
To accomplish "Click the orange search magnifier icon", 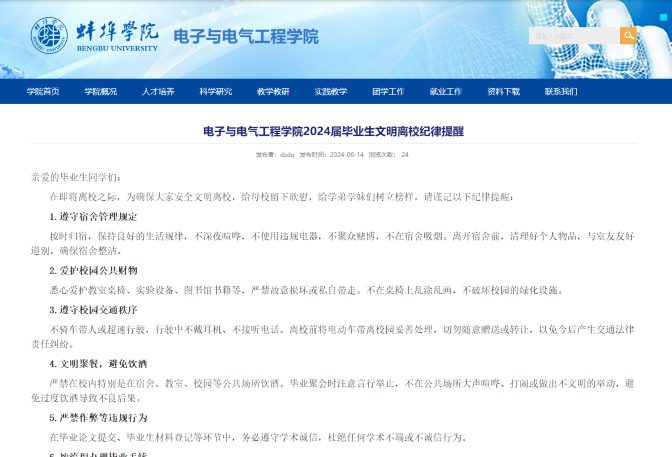I will (x=628, y=36).
